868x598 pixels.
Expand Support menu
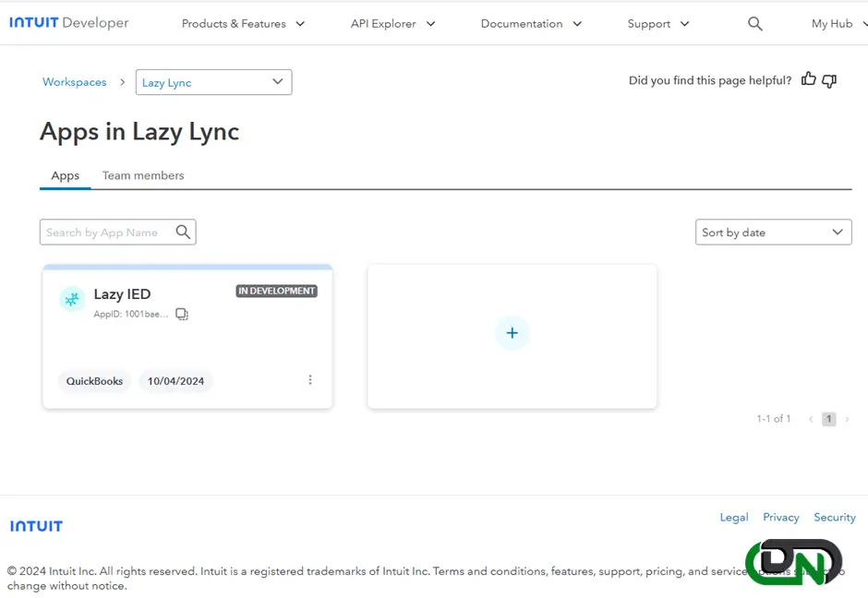pyautogui.click(x=658, y=24)
